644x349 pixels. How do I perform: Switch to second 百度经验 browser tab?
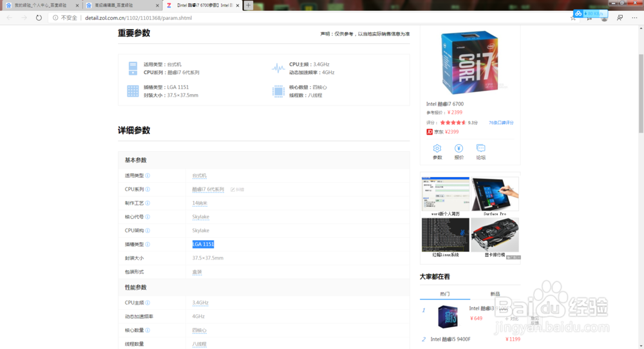click(x=122, y=5)
